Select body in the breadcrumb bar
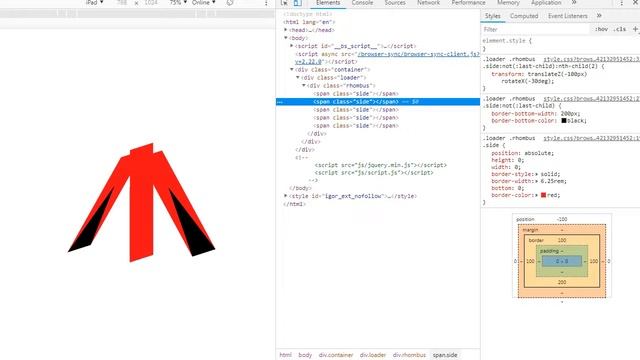The image size is (640, 360). (305, 355)
